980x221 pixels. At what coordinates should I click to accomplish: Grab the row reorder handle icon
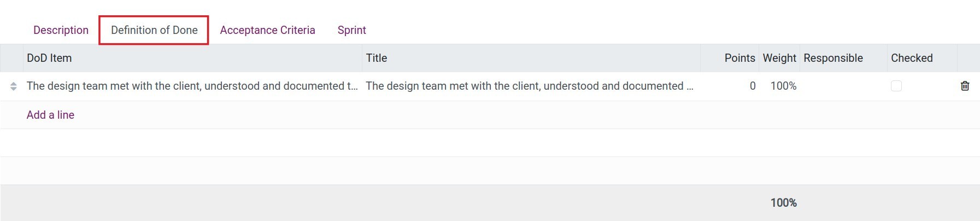[13, 86]
